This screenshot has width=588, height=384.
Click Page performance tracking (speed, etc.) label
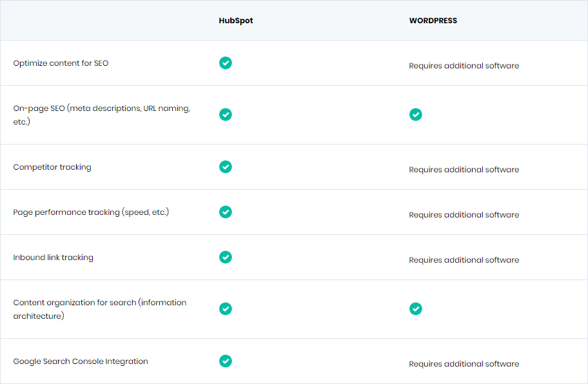tap(91, 212)
